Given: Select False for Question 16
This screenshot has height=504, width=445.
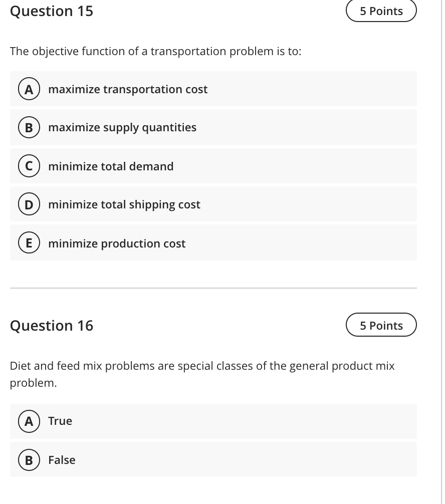Looking at the screenshot, I should click(62, 459).
